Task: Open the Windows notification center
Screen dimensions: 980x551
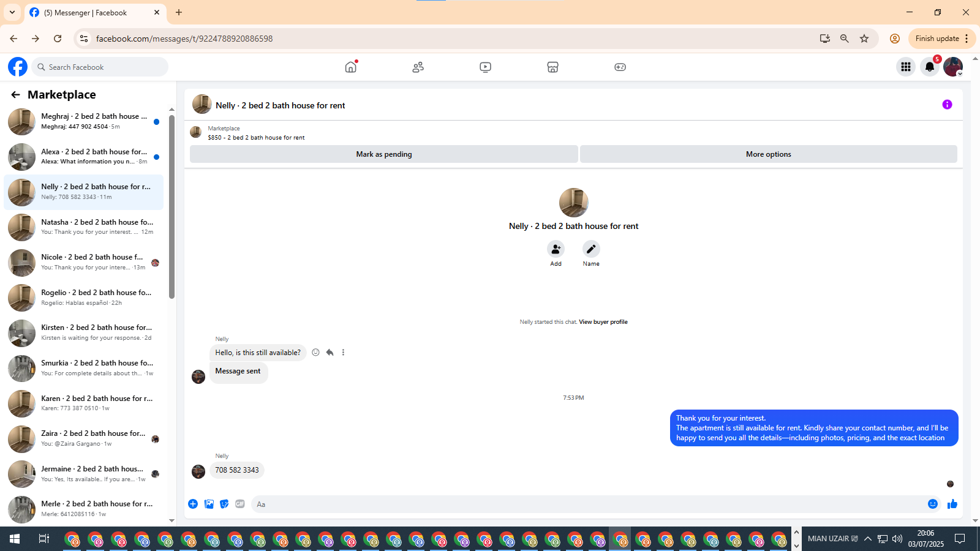Action: coord(960,539)
